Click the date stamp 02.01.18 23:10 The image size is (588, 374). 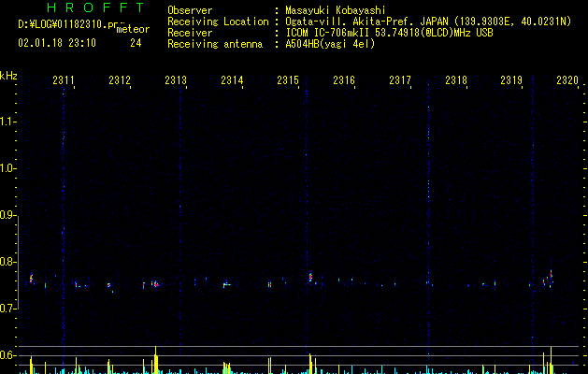pyautogui.click(x=57, y=43)
